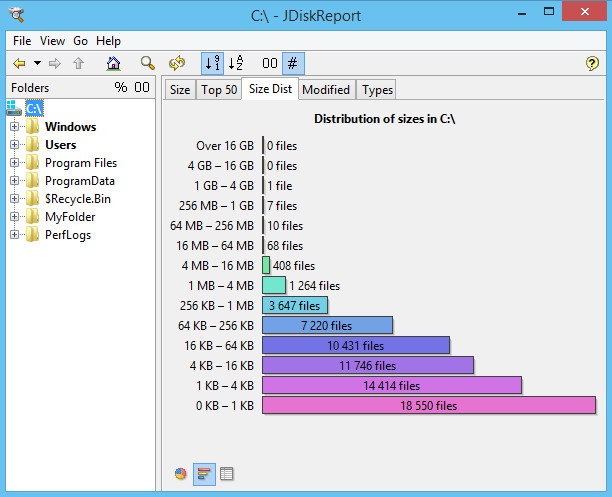Click the 7 220 files blue bar

pos(327,325)
